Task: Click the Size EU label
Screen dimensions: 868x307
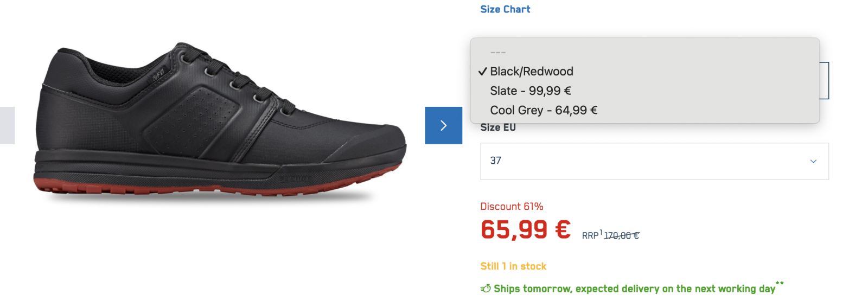Action: click(498, 128)
